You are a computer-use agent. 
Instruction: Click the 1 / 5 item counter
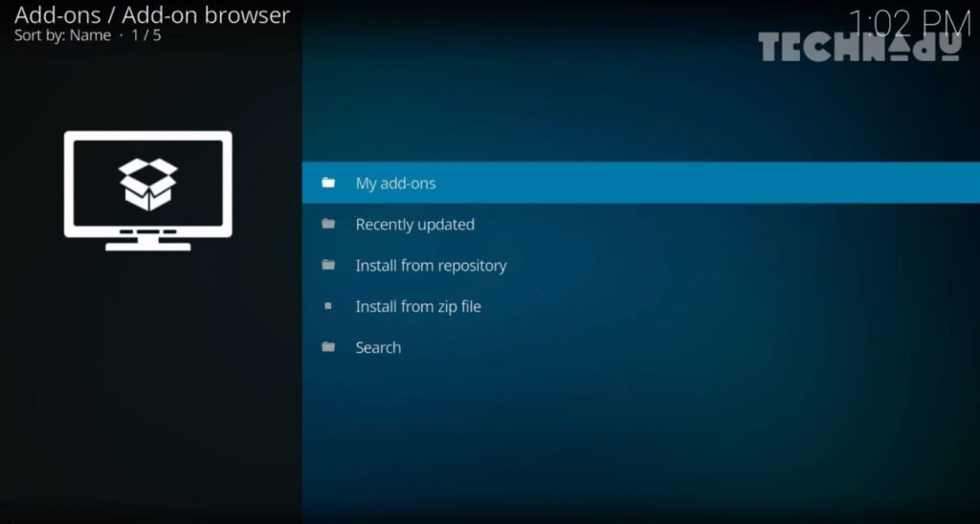tap(147, 35)
